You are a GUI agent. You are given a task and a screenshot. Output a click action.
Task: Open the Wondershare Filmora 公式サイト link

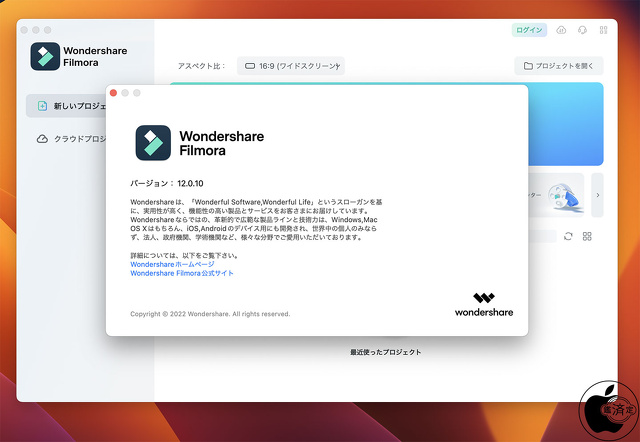pos(182,273)
